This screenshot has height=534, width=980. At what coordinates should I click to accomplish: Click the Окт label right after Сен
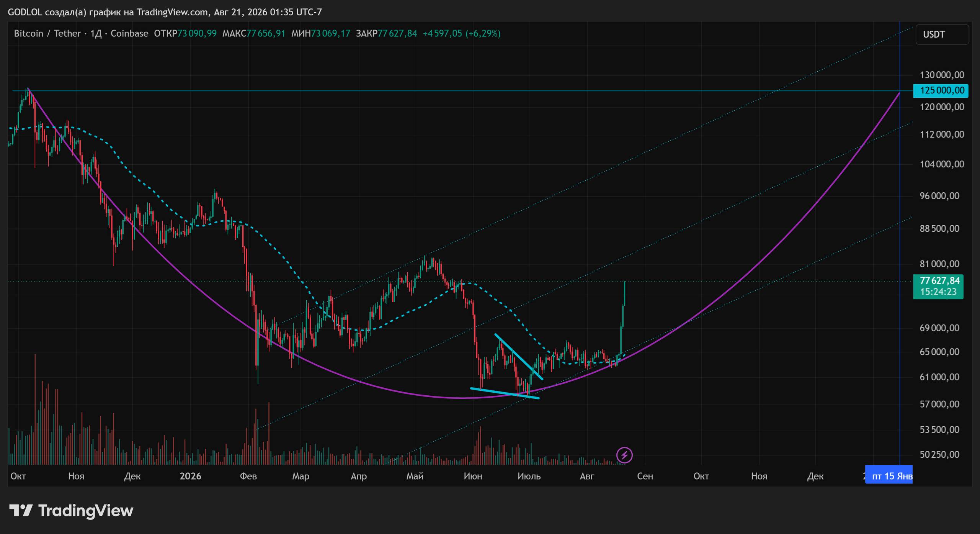pos(701,476)
